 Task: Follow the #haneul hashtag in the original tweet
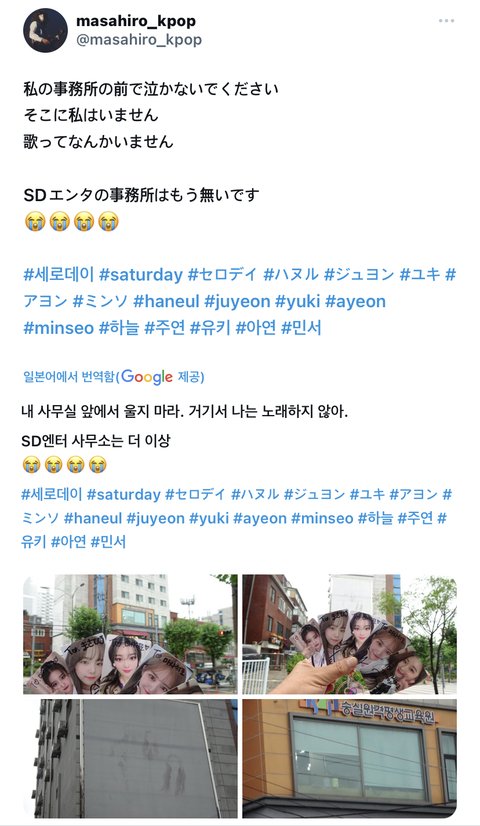[166, 301]
